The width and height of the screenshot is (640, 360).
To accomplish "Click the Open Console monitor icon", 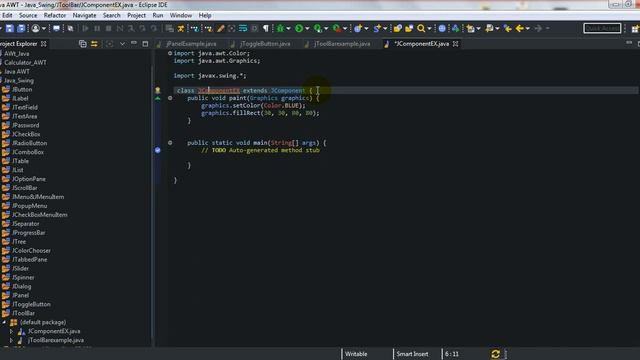I will [x=56, y=28].
